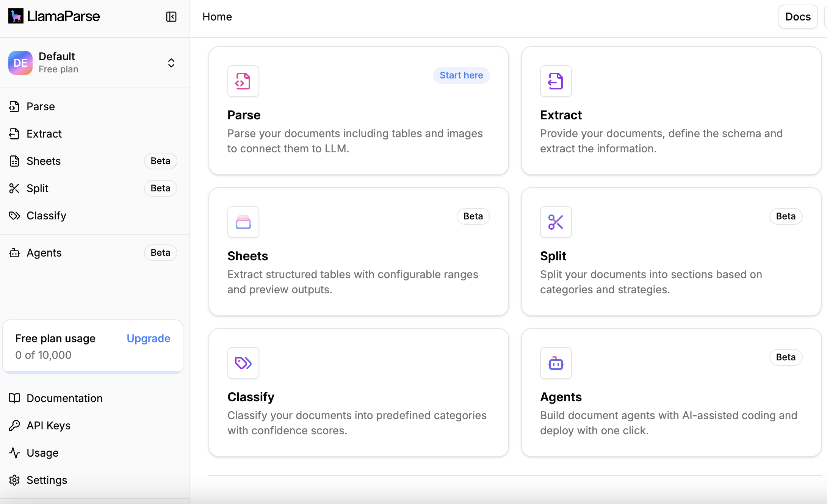
Task: Click the free plan usage progress bar
Action: pyautogui.click(x=93, y=372)
